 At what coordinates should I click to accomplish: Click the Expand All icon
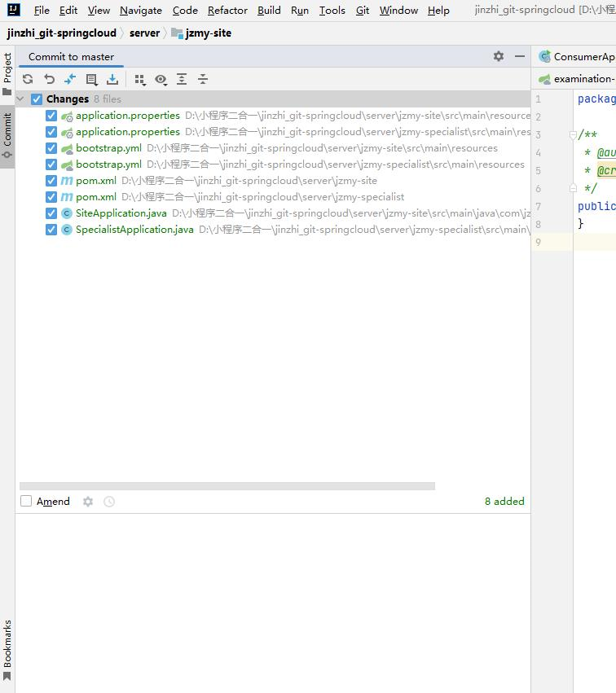[182, 79]
